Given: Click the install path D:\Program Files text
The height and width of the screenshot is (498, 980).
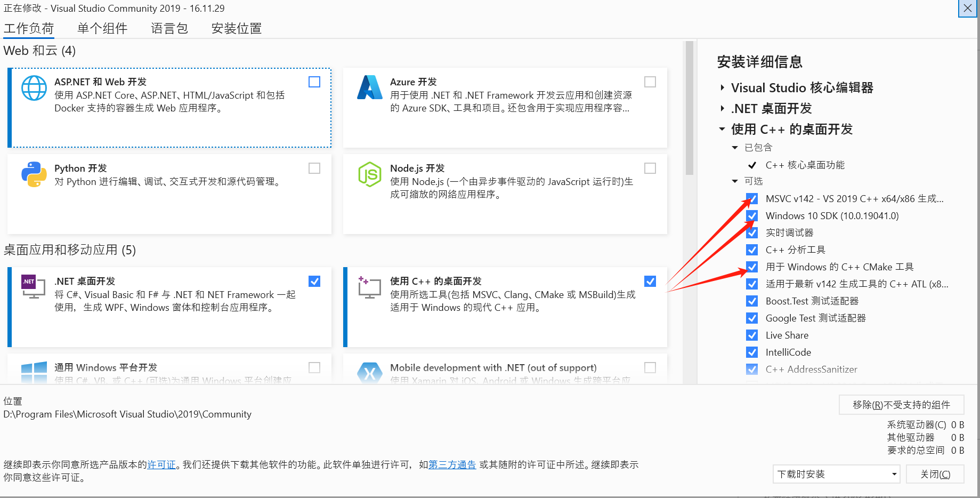Looking at the screenshot, I should pos(127,414).
